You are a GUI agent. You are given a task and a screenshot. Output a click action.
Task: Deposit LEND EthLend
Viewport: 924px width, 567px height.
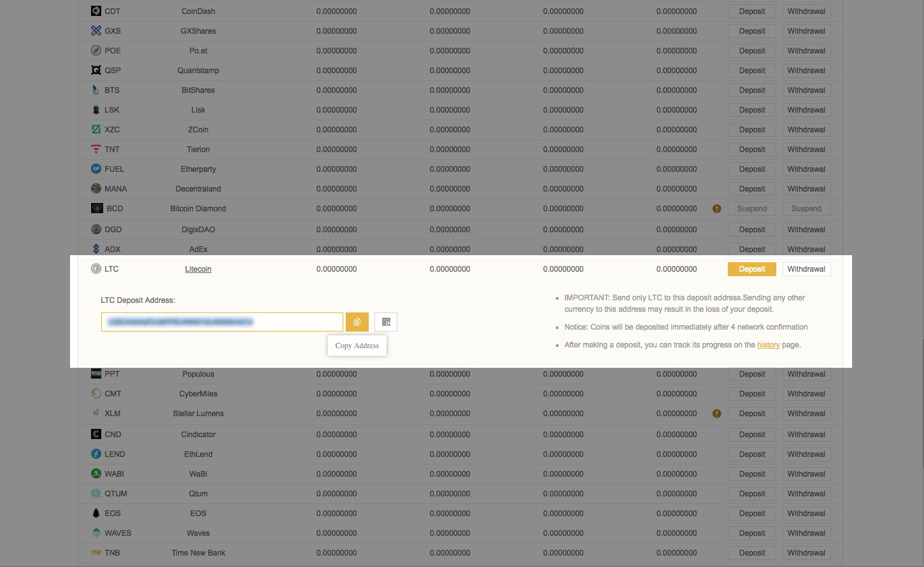[752, 454]
